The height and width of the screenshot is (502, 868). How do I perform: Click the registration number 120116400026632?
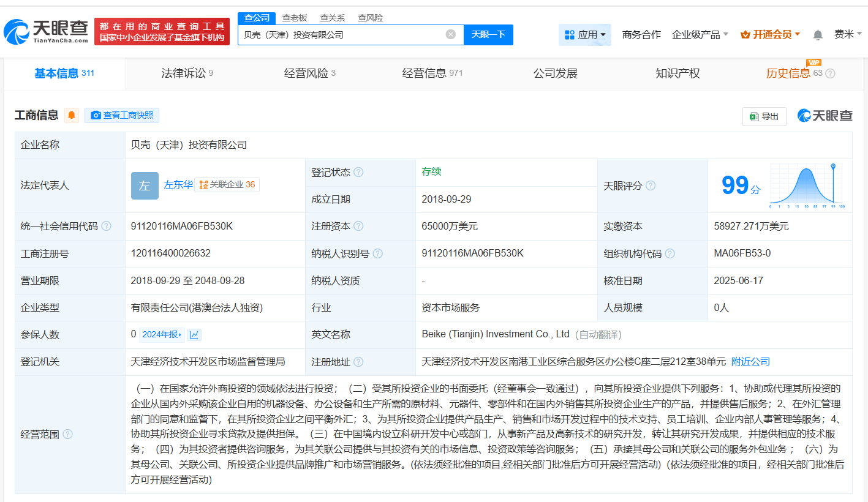tap(171, 253)
